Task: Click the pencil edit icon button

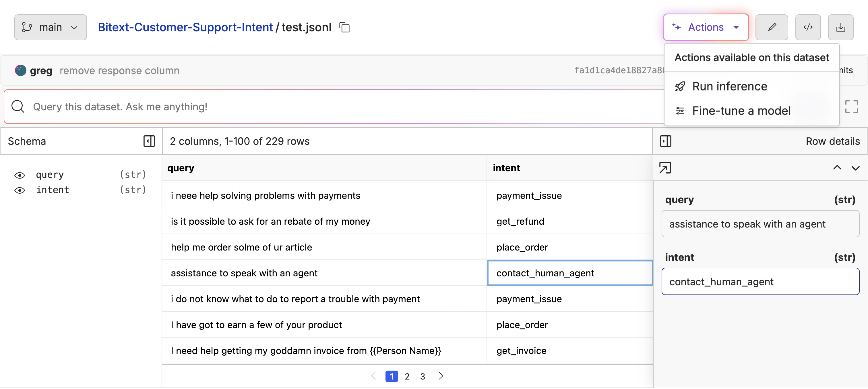Action: coord(771,27)
